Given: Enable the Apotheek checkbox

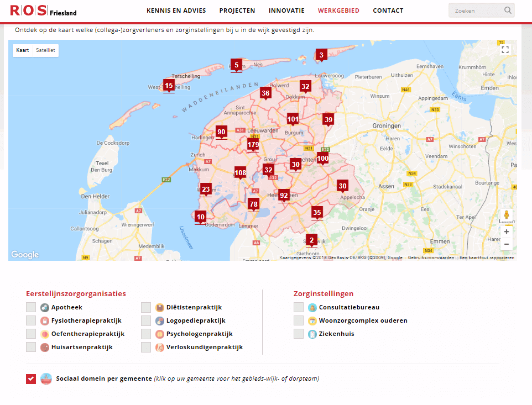Looking at the screenshot, I should click(31, 308).
